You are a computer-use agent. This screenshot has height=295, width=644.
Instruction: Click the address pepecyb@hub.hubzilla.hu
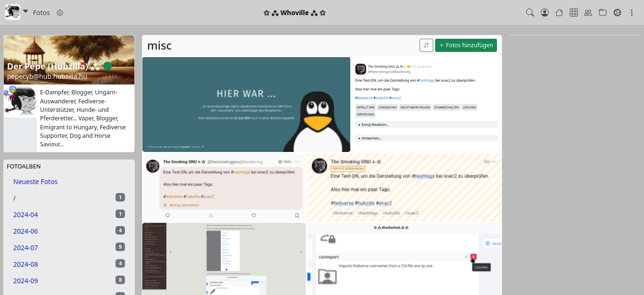[47, 76]
